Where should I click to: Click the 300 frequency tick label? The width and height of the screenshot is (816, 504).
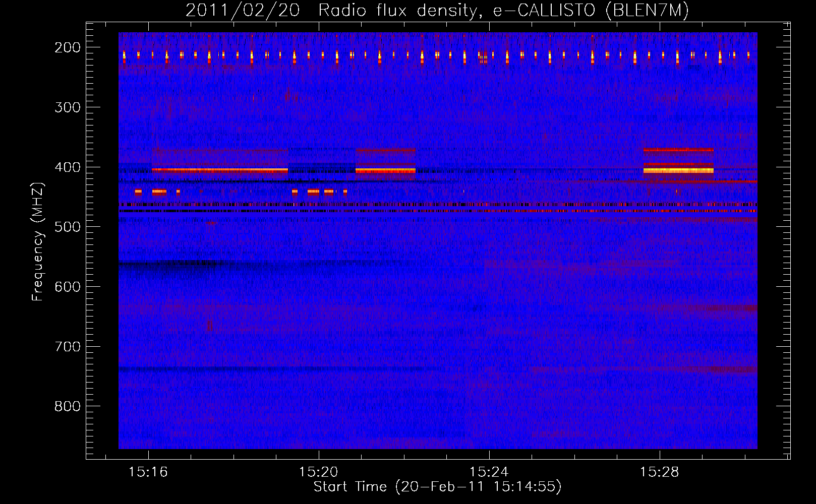tap(68, 107)
